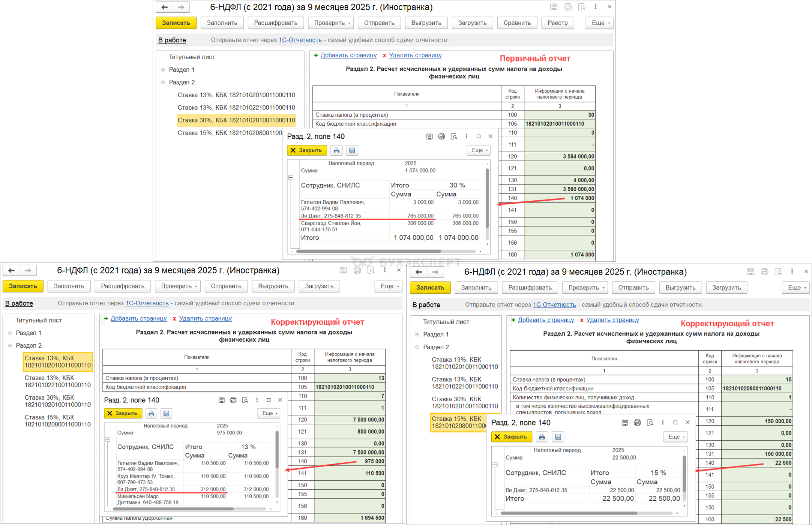812x525 pixels.
Task: Click the print icon in the top popup toolbar
Action: pos(336,150)
